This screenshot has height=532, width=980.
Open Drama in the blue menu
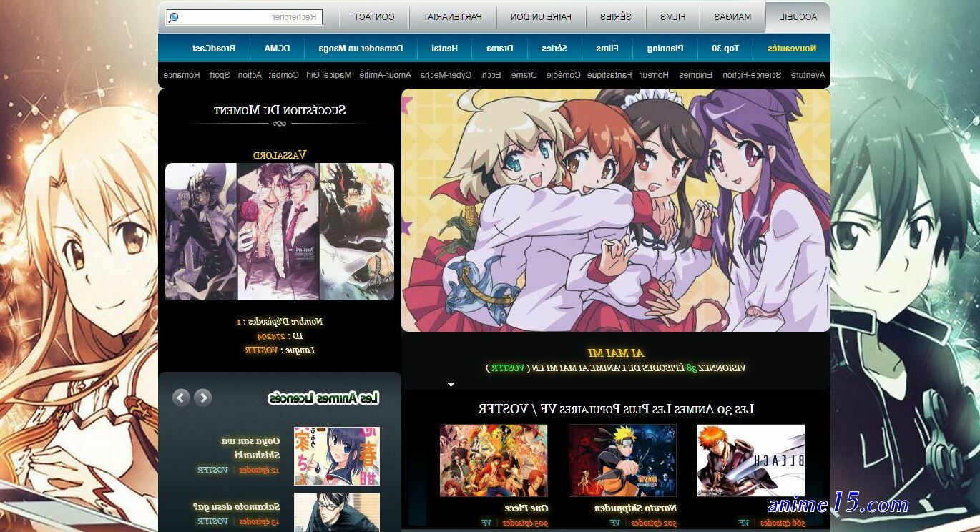click(x=499, y=49)
